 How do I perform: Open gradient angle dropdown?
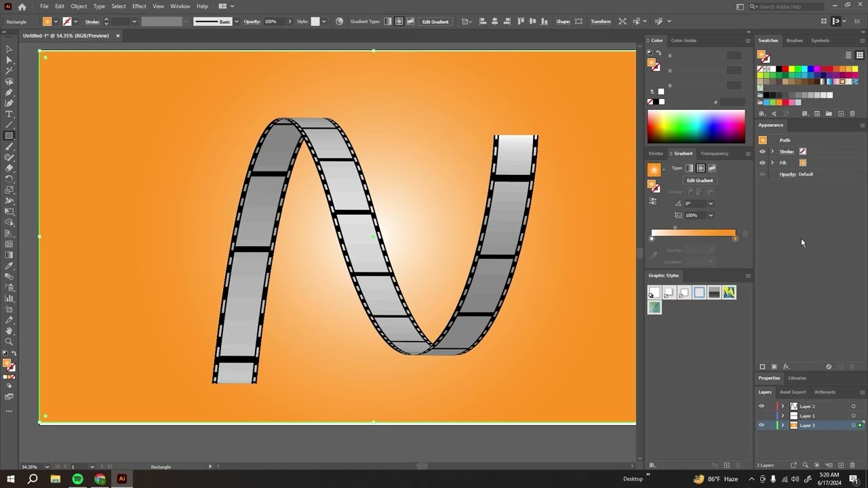click(x=711, y=203)
